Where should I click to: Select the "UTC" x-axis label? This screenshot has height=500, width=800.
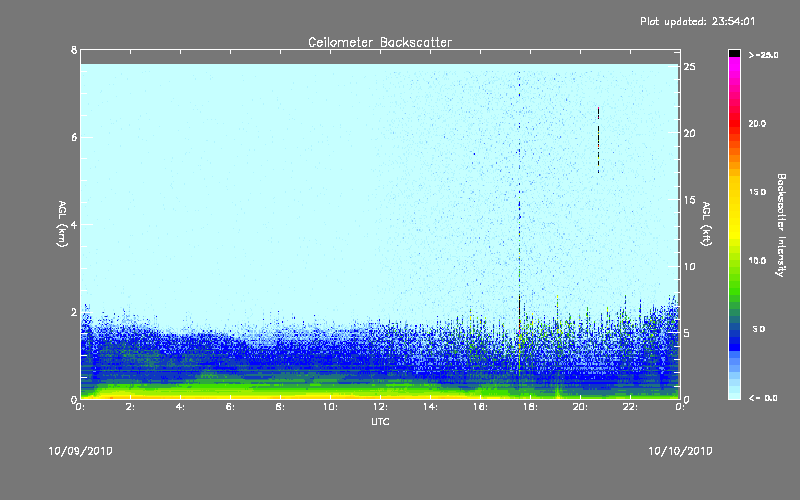(x=380, y=422)
